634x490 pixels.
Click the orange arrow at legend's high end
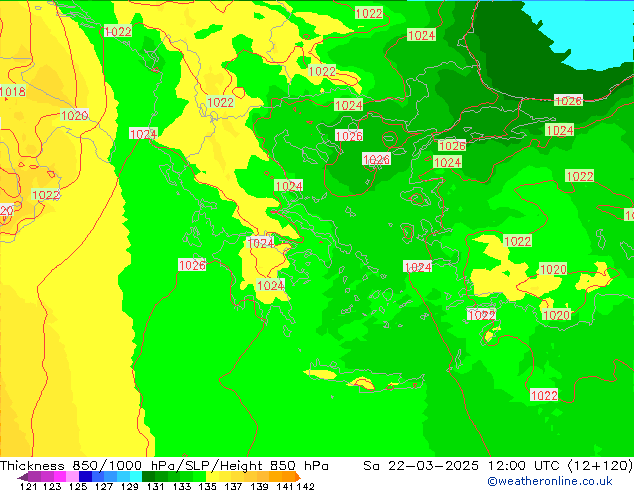pyautogui.click(x=298, y=477)
